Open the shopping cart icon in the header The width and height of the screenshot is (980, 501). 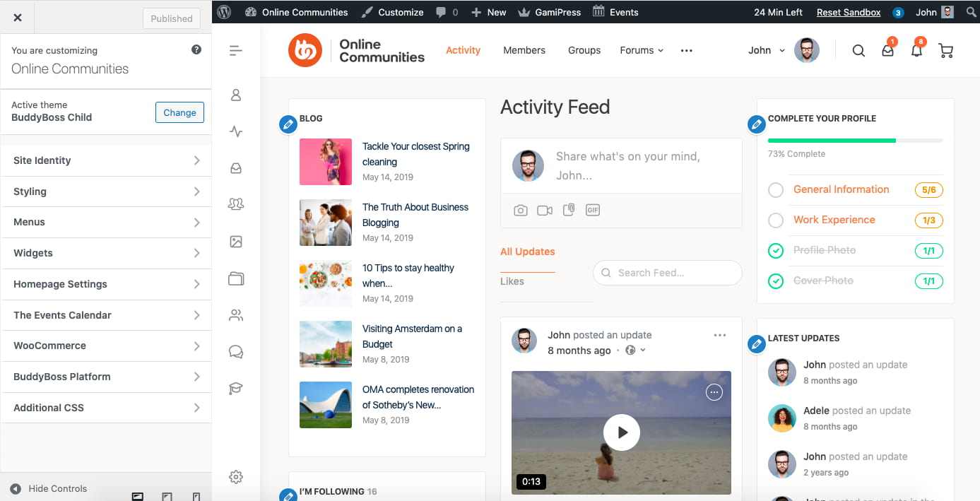pyautogui.click(x=945, y=50)
